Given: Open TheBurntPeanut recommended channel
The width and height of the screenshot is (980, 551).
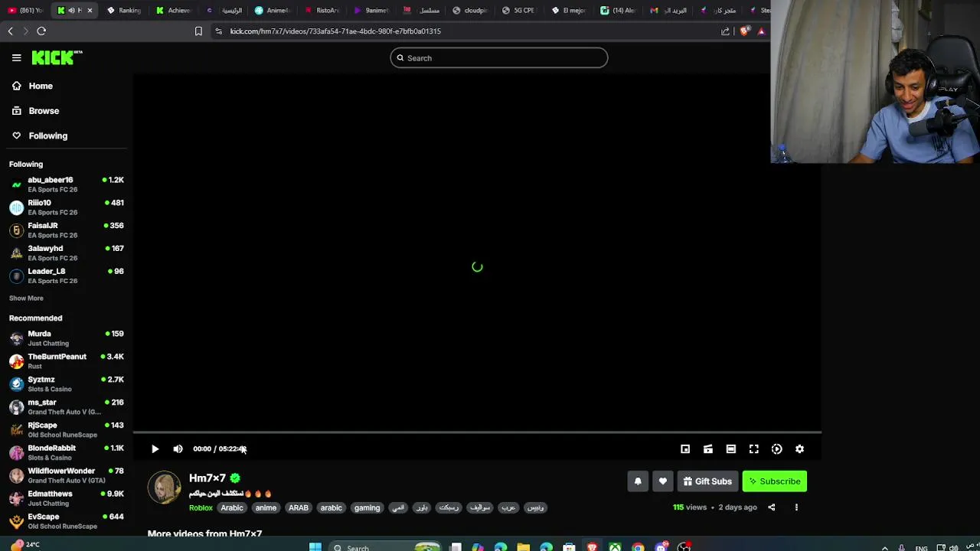Looking at the screenshot, I should tap(67, 361).
